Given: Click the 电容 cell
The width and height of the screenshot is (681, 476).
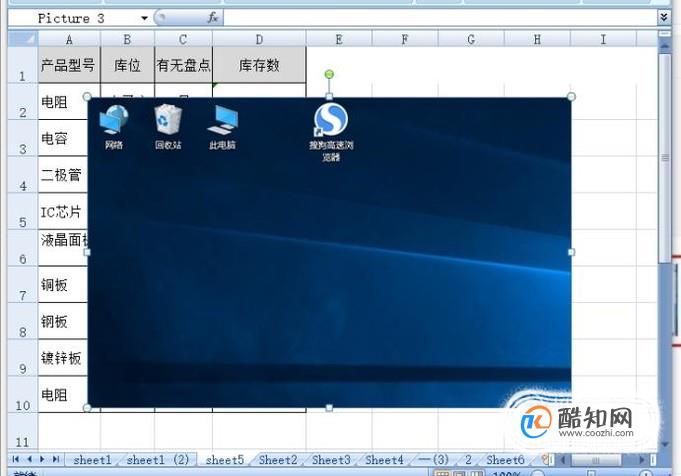Looking at the screenshot, I should [x=63, y=139].
